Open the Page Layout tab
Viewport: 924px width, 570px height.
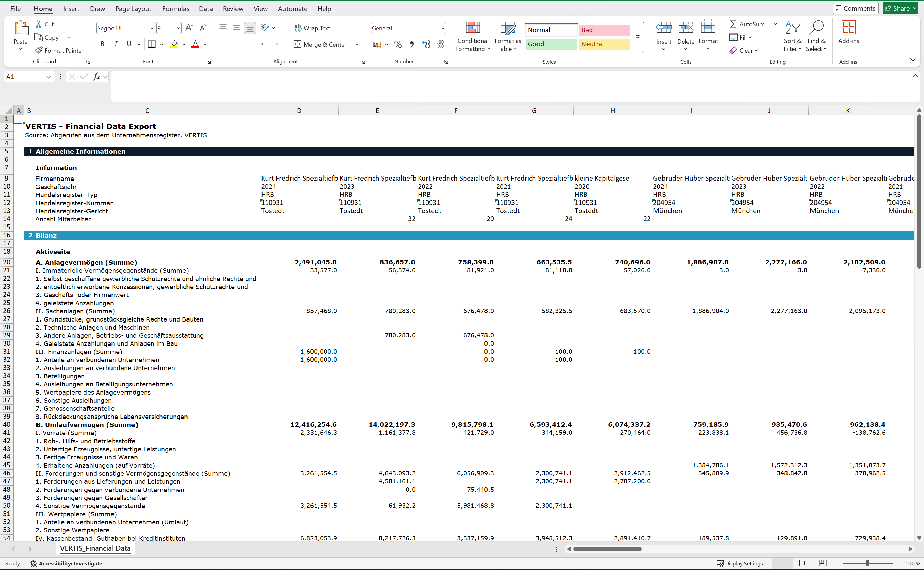[133, 9]
